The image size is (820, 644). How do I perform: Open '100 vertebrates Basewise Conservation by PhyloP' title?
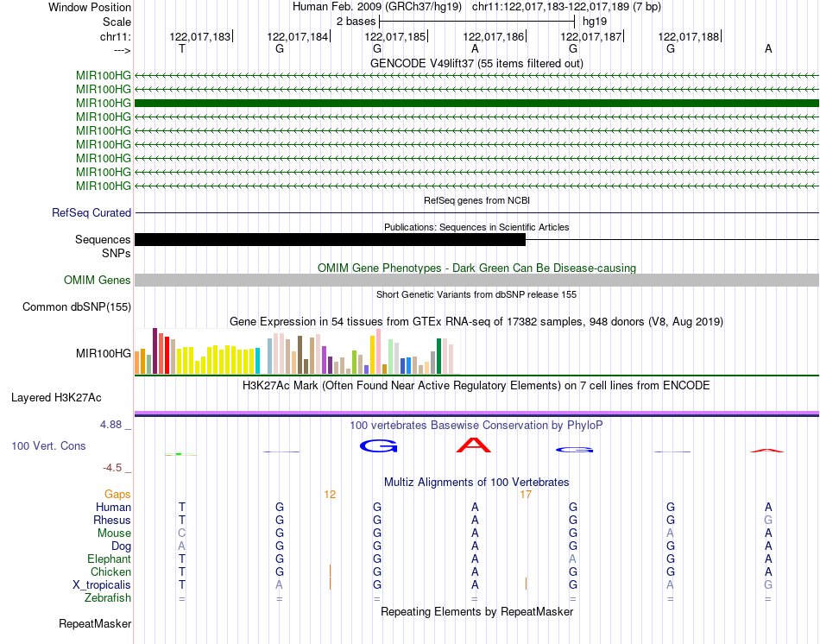coord(476,426)
